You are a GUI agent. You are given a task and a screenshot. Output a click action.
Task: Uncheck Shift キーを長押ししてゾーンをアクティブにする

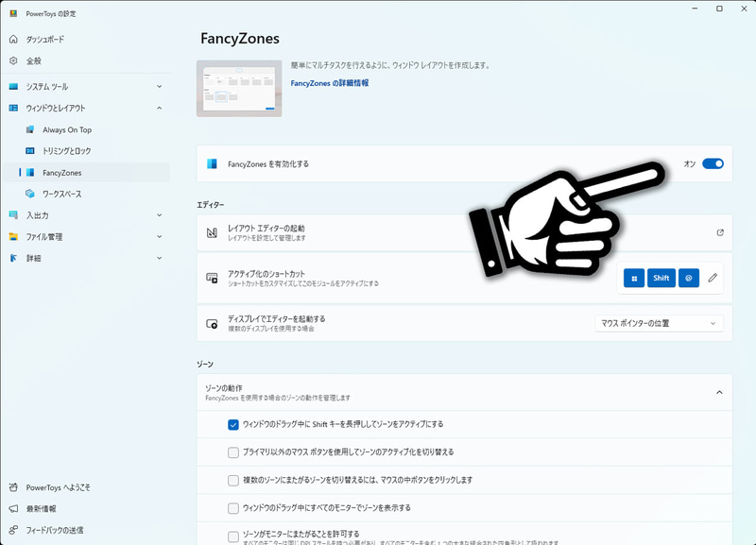point(231,424)
